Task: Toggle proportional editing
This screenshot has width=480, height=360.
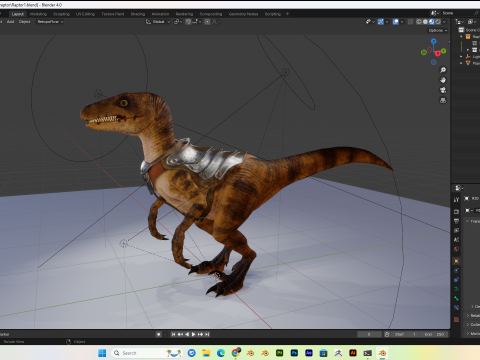Action: click(x=207, y=22)
